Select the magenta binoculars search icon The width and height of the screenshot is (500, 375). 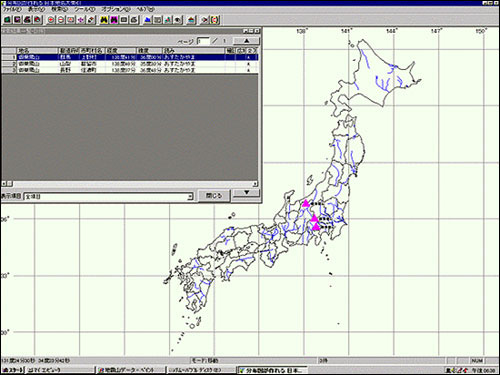tap(114, 20)
